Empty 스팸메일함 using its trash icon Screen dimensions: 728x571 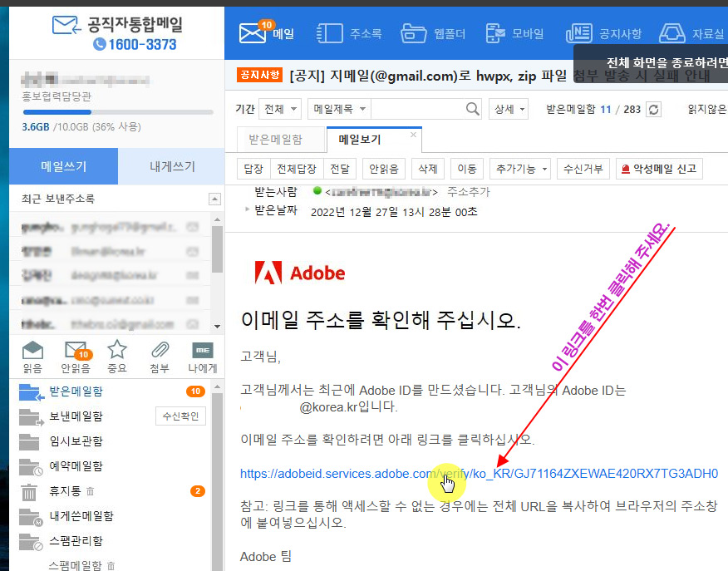tap(111, 565)
